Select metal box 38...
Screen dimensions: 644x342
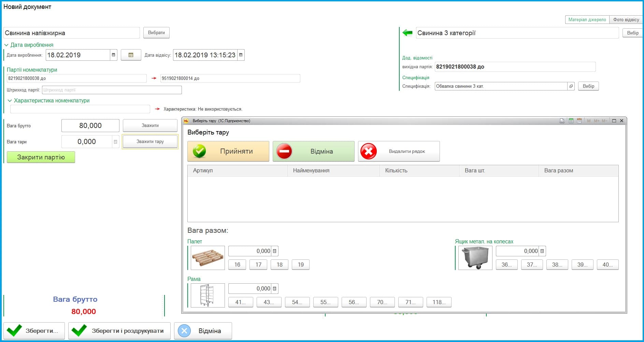coord(557,265)
